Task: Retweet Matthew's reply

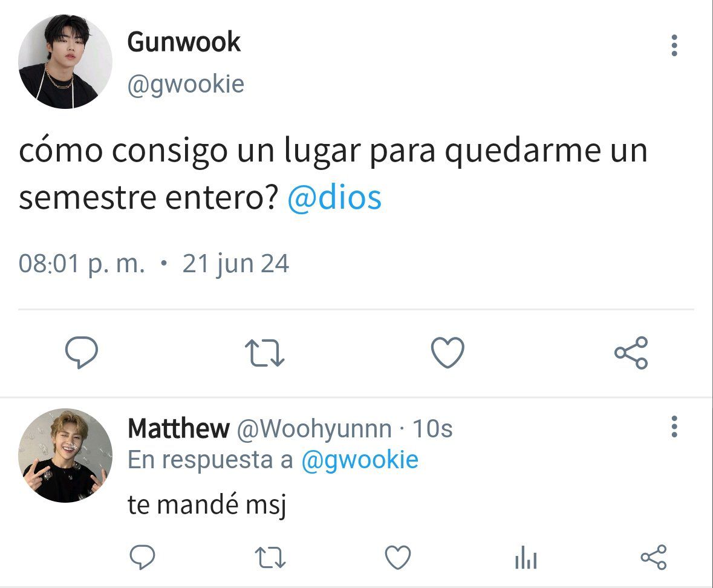Action: click(270, 558)
